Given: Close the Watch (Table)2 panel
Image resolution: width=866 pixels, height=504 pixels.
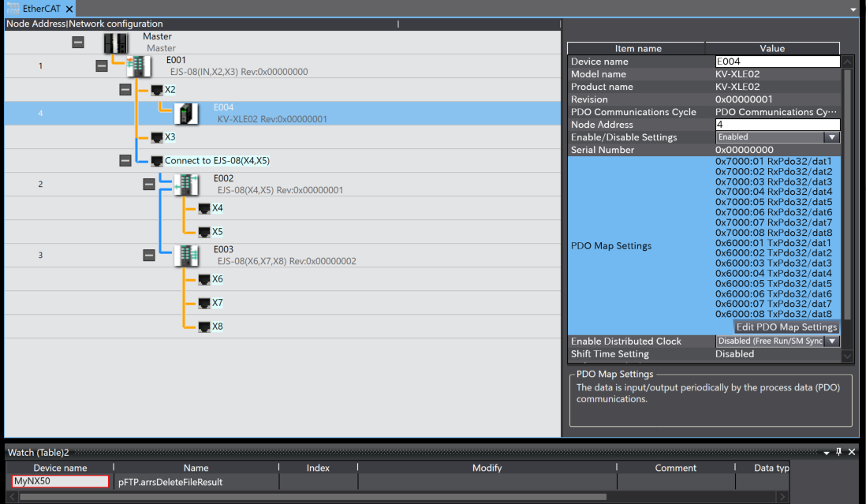Looking at the screenshot, I should coord(852,452).
